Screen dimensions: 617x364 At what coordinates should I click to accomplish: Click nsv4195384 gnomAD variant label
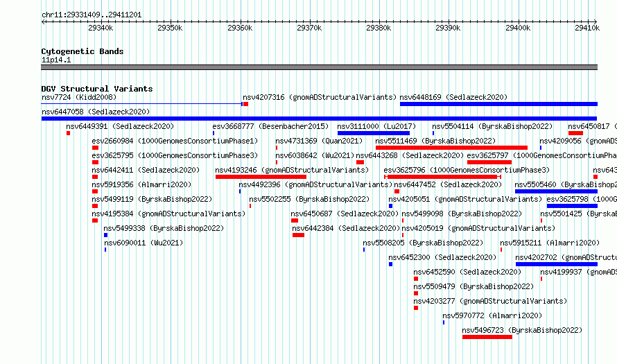(x=168, y=214)
